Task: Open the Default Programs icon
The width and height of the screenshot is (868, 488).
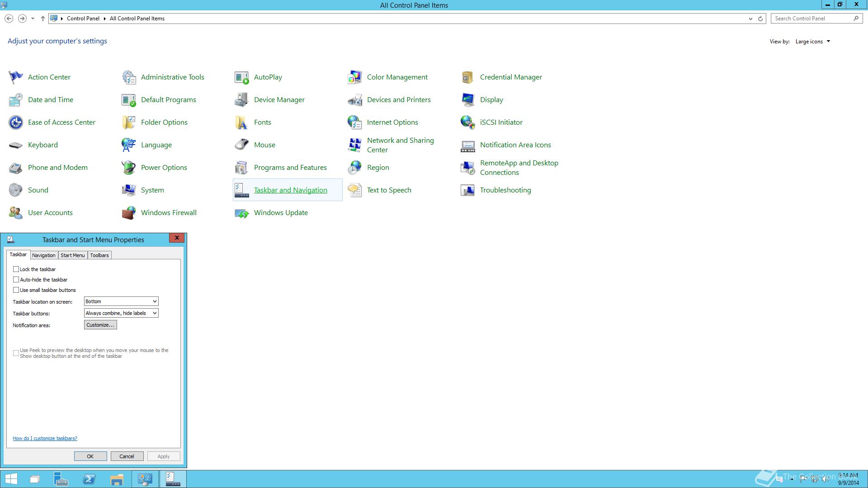Action: coord(129,100)
